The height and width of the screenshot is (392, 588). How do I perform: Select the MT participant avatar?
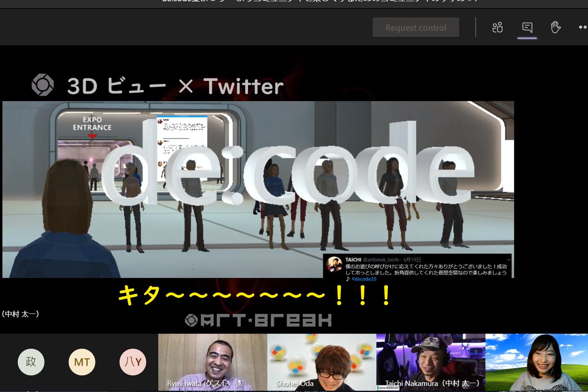coord(81,362)
